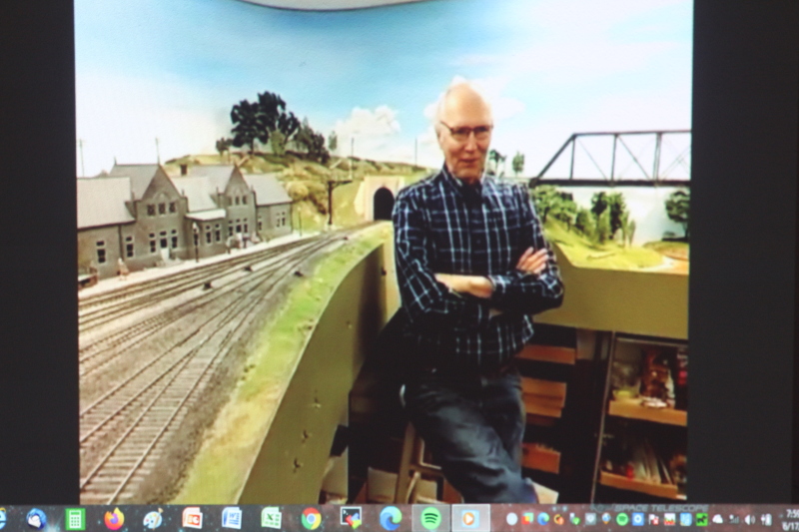Start the Paint app with palette icon

coord(153,518)
